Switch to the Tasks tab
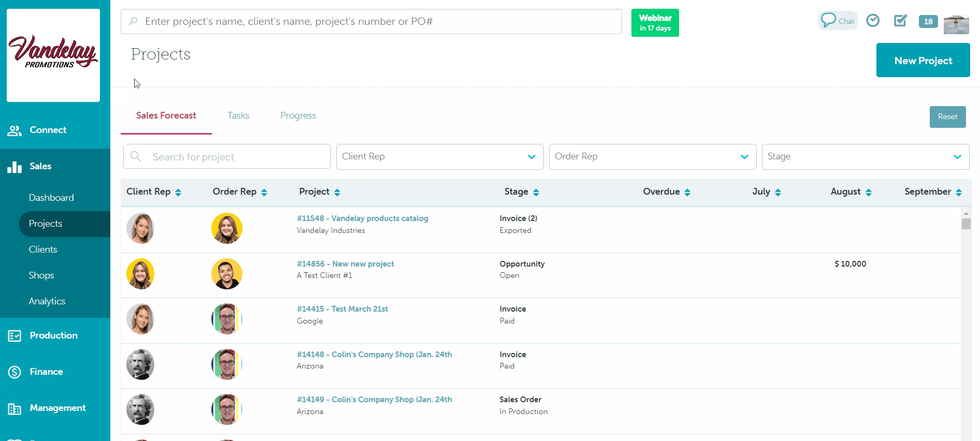Screen dimensions: 980x441 (x=238, y=115)
